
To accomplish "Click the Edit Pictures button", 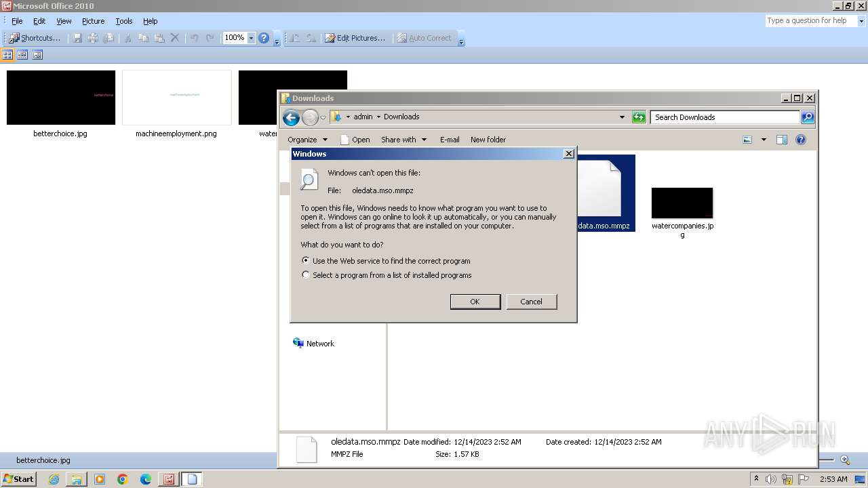I will tap(355, 38).
